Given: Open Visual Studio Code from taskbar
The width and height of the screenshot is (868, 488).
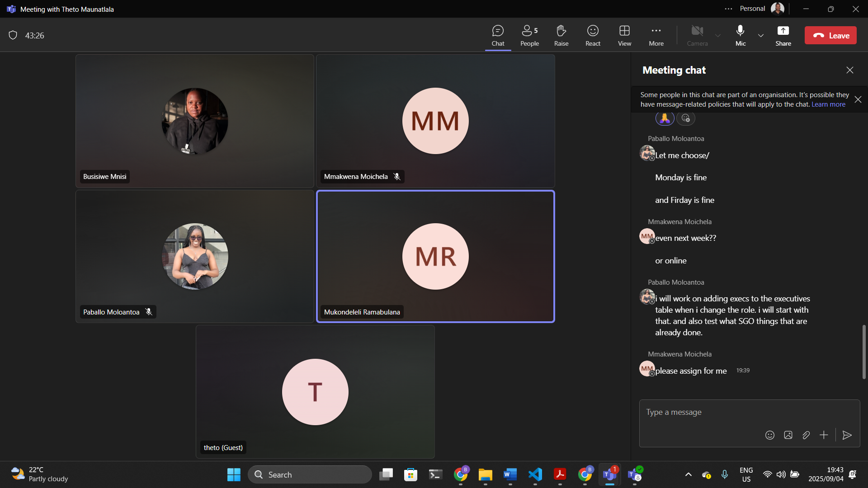Looking at the screenshot, I should click(x=535, y=475).
